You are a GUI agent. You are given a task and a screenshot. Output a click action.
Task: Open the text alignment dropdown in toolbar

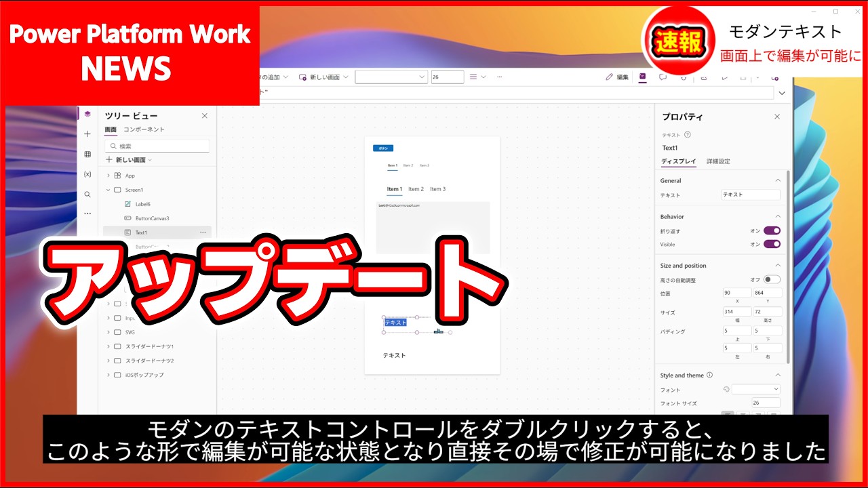tap(478, 77)
